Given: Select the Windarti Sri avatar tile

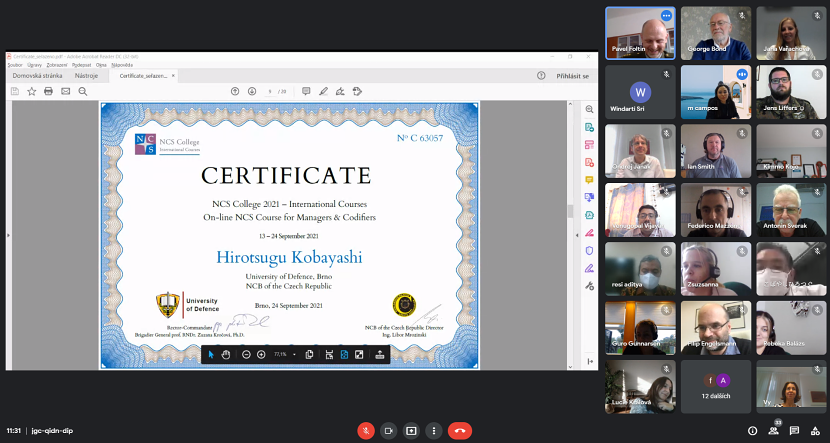Looking at the screenshot, I should 640,92.
